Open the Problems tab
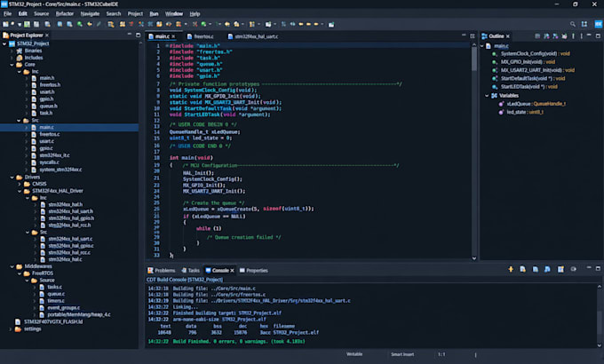 [x=162, y=271]
